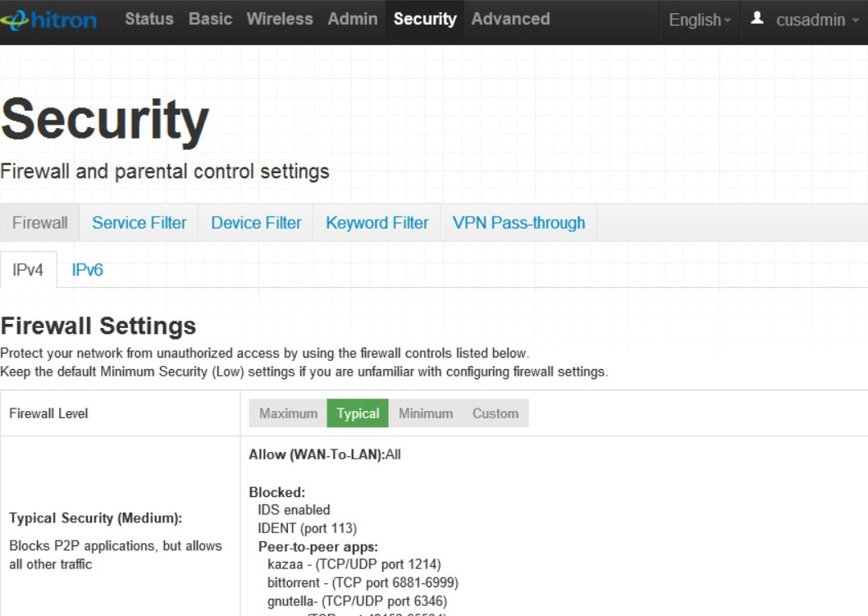Expand the cusadmin account menu
The height and width of the screenshot is (616, 868).
pos(811,20)
